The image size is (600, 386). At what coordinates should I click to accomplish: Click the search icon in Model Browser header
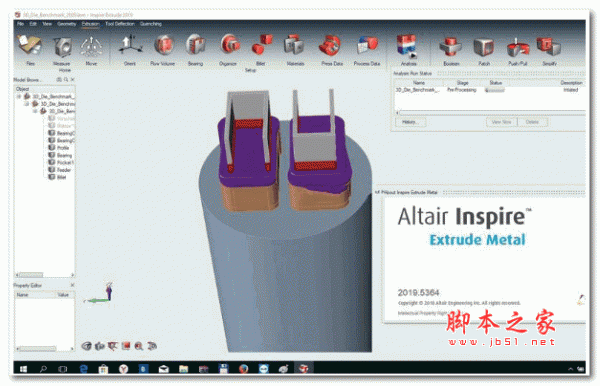(66, 80)
